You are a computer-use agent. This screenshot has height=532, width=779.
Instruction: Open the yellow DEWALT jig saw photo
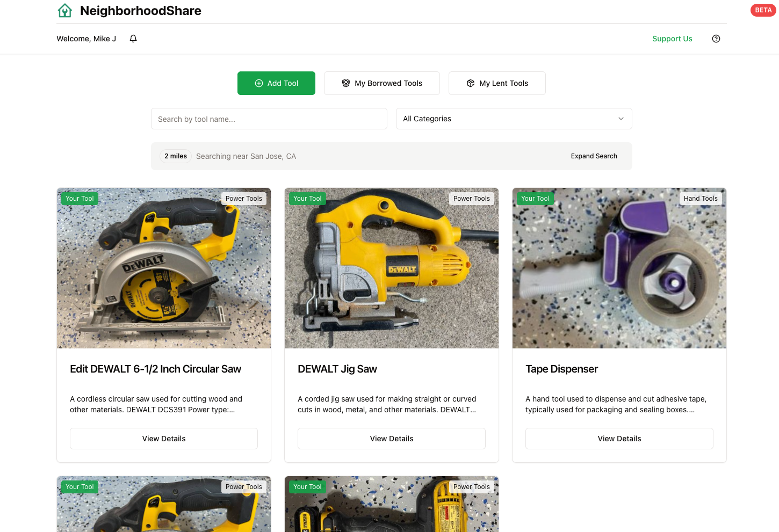click(x=392, y=268)
